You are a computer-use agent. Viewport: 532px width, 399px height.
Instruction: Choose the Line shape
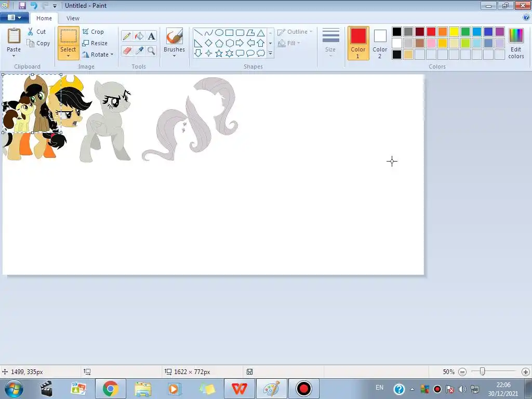click(198, 33)
